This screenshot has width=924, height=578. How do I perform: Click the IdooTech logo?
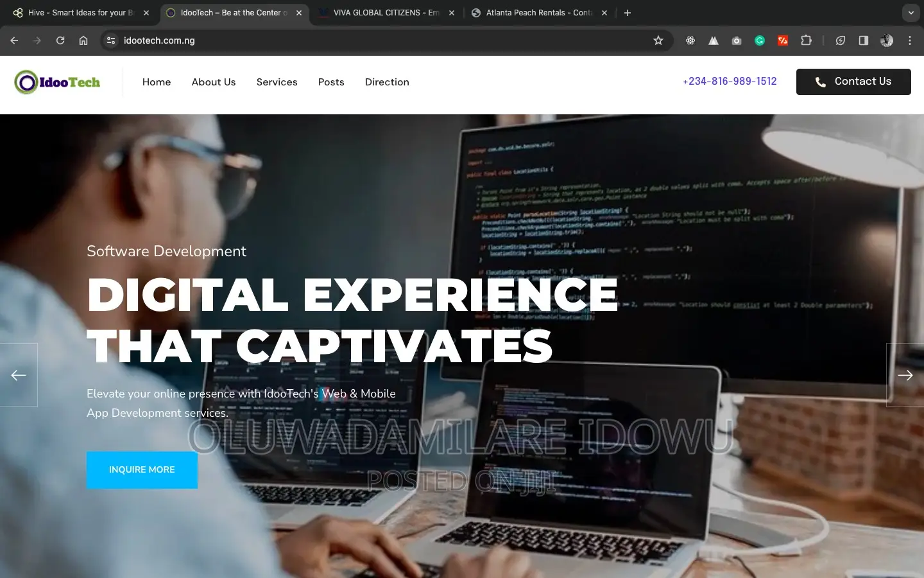tap(57, 82)
